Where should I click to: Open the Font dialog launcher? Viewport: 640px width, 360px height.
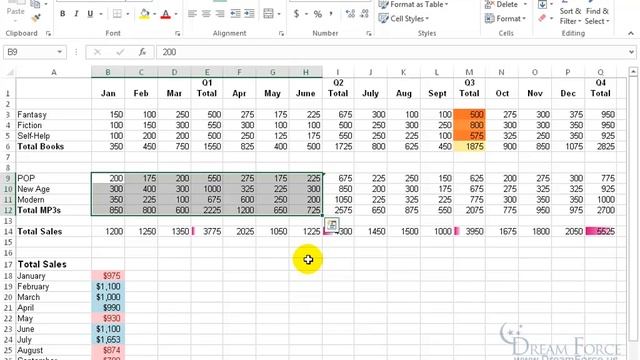point(178,33)
